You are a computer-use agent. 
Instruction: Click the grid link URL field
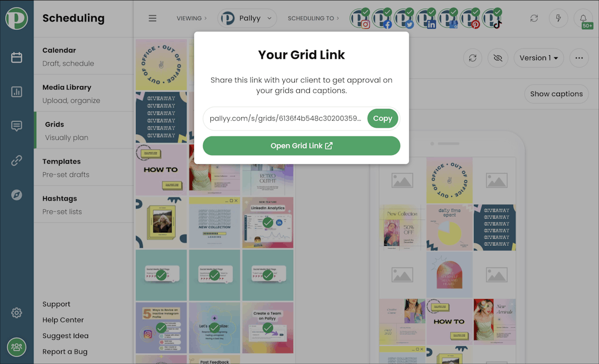click(285, 119)
